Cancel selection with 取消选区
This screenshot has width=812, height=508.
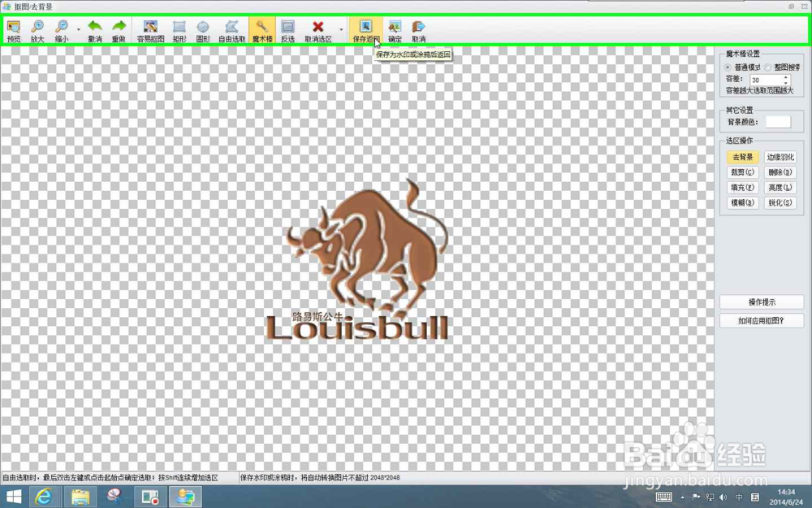pyautogui.click(x=318, y=31)
